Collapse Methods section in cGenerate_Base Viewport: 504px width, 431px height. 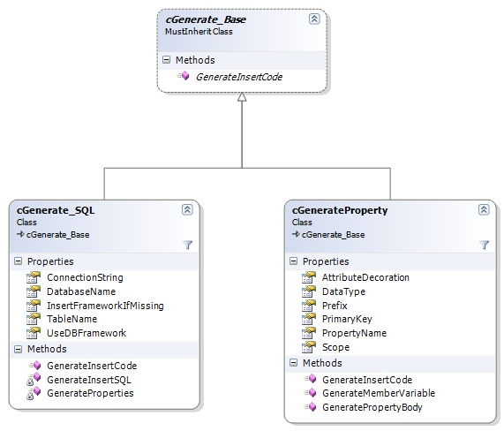[x=166, y=59]
